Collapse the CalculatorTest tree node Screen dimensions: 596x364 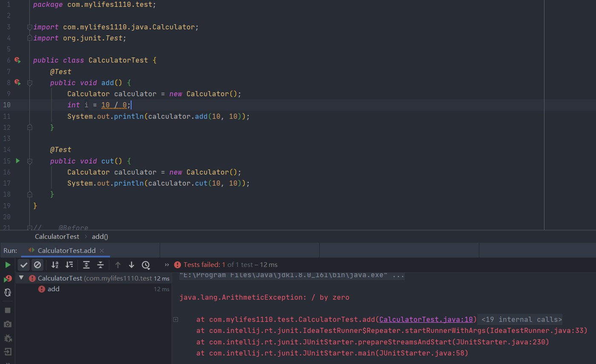point(21,278)
